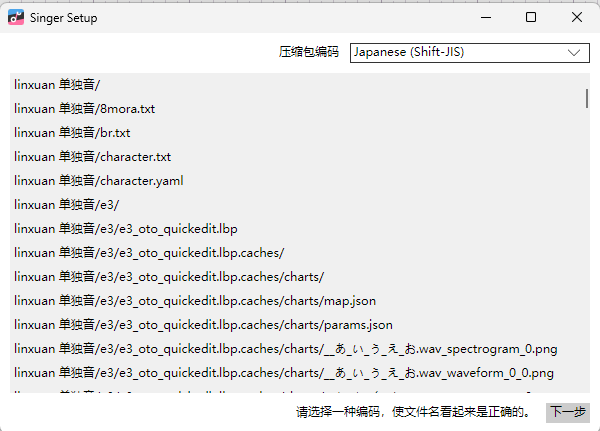Maximize the Singer Setup window
The width and height of the screenshot is (600, 431).
point(531,17)
